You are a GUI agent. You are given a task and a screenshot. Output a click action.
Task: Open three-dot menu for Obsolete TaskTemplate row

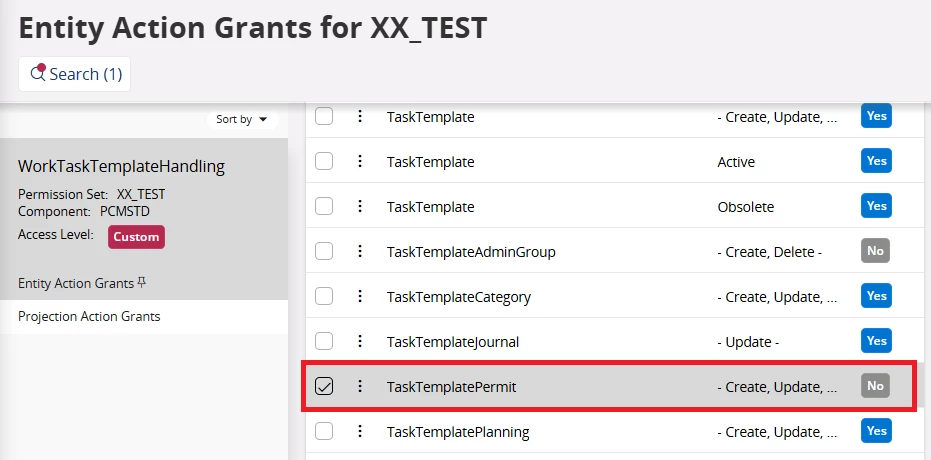coord(359,206)
